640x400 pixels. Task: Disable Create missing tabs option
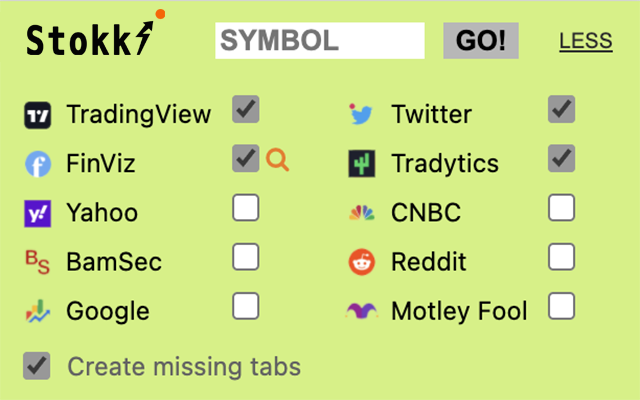(x=38, y=366)
